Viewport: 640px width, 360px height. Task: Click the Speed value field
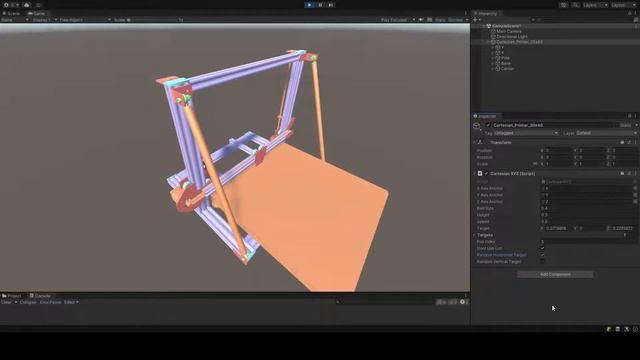pos(589,222)
